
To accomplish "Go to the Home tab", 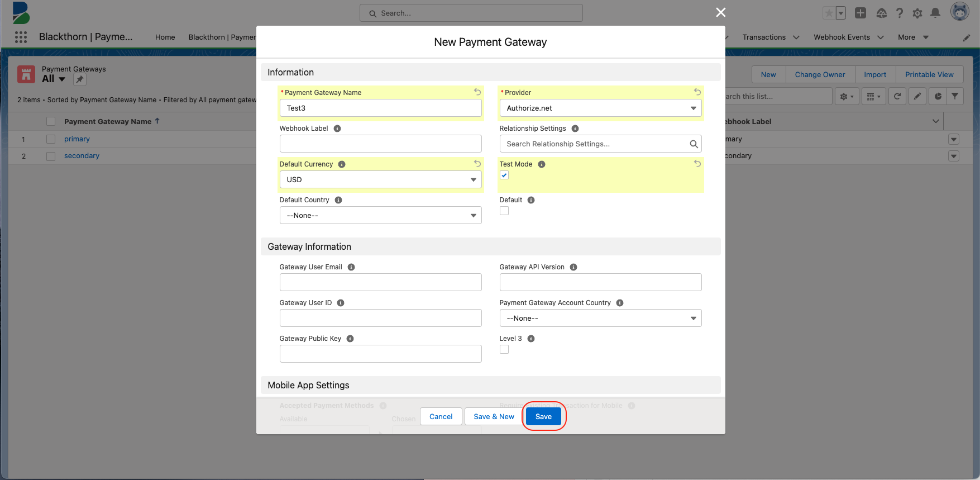I will pos(165,37).
